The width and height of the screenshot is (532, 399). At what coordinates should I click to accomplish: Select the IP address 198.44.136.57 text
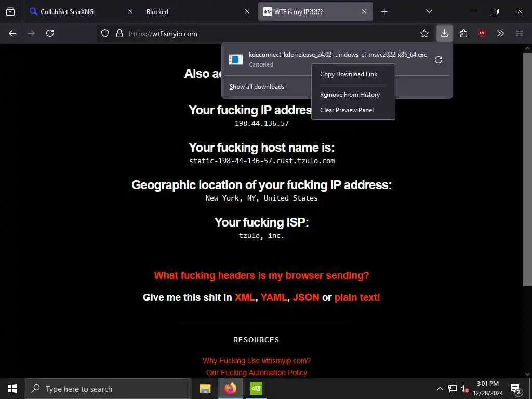tap(262, 123)
